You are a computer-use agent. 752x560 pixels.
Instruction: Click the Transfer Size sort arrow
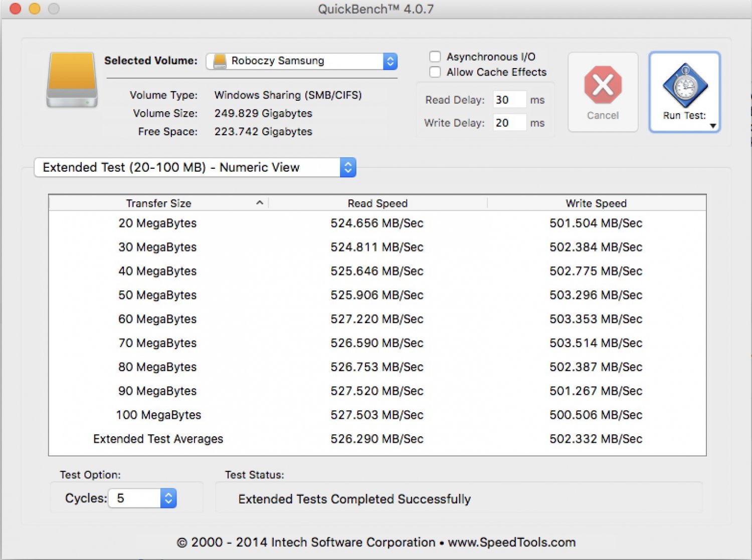tap(259, 202)
